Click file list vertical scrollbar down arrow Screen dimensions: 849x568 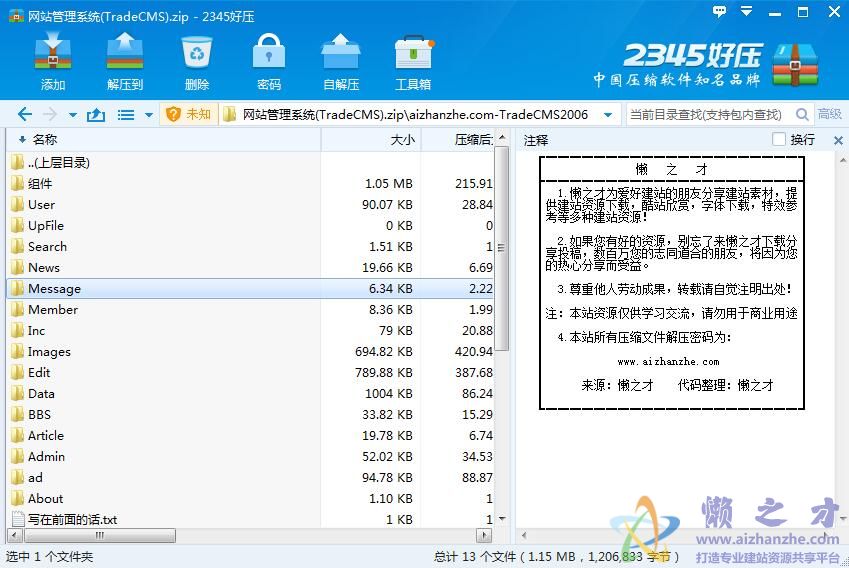[501, 519]
